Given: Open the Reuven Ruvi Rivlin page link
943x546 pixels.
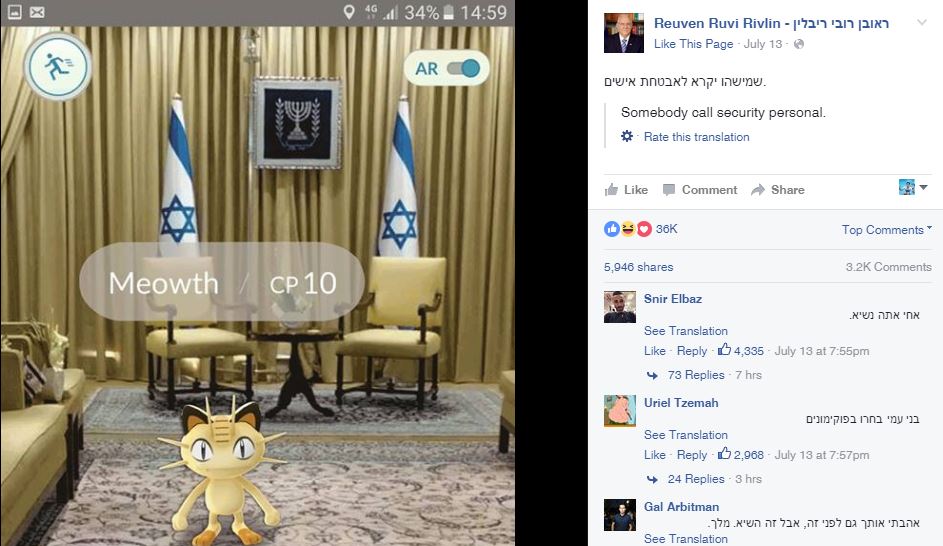Looking at the screenshot, I should coord(771,23).
